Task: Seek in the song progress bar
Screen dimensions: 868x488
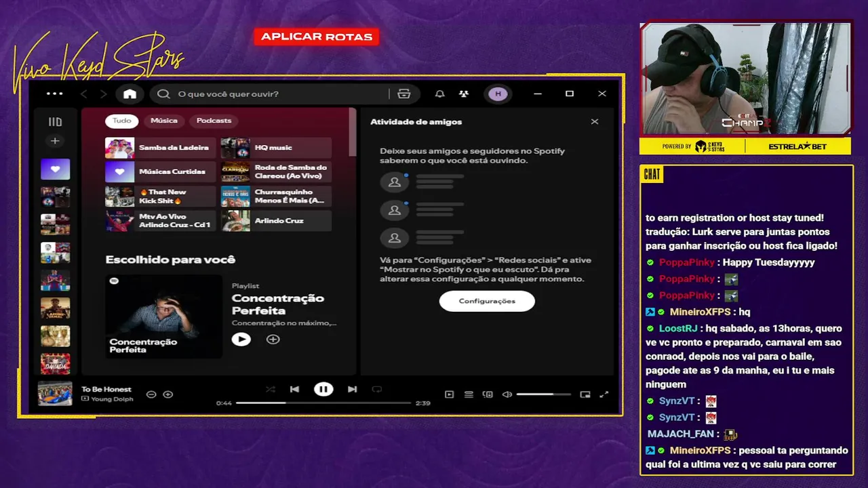Action: (323, 403)
